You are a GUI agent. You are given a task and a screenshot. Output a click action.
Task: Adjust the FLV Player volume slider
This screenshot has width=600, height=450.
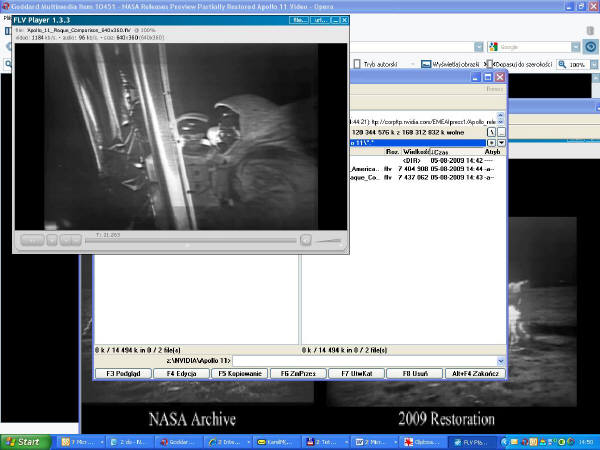pyautogui.click(x=329, y=241)
